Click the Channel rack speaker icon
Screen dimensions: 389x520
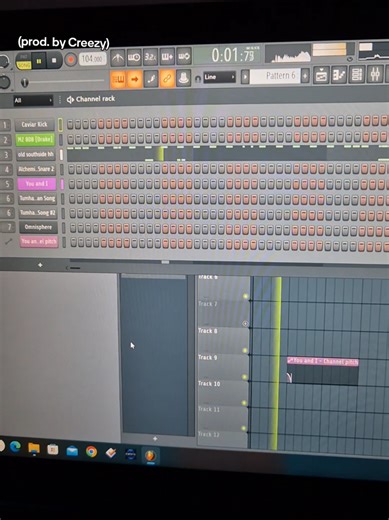coord(70,99)
